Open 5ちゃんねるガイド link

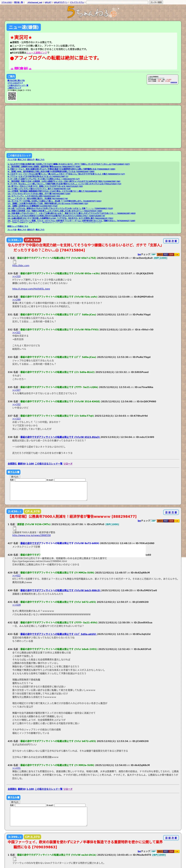pos(15,83)
